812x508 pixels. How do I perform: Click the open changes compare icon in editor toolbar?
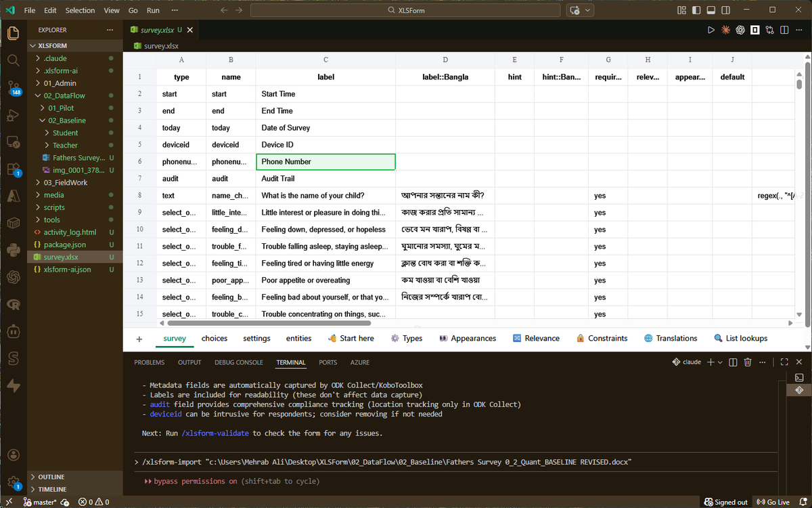click(770, 30)
